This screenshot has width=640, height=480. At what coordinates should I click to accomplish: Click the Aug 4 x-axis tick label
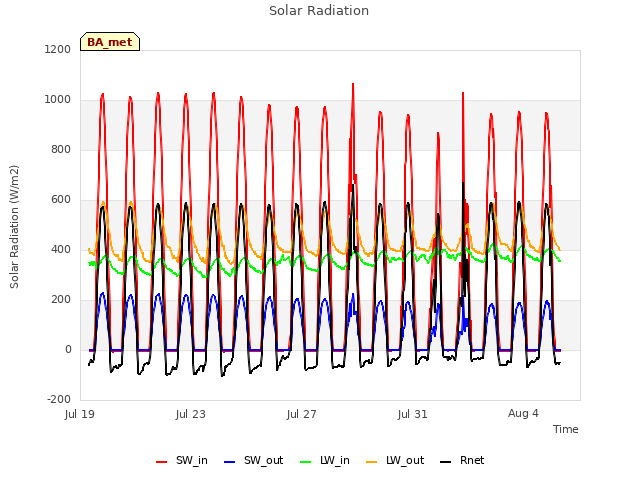pyautogui.click(x=523, y=413)
